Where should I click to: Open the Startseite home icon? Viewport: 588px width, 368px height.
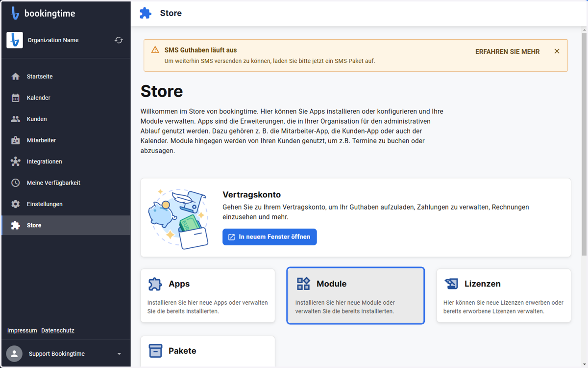[16, 77]
